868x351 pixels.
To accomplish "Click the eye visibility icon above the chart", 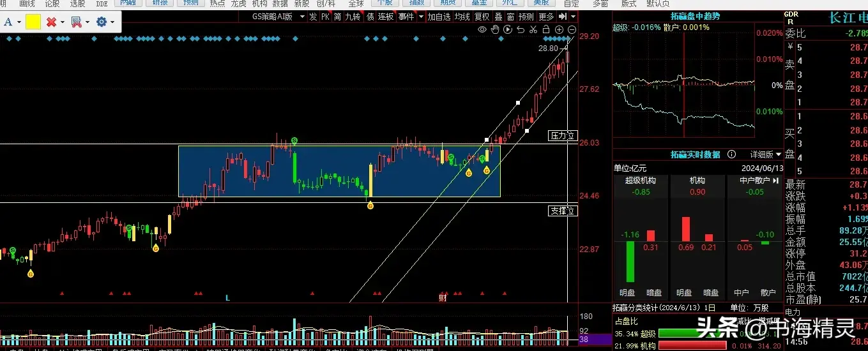I will pyautogui.click(x=482, y=29).
